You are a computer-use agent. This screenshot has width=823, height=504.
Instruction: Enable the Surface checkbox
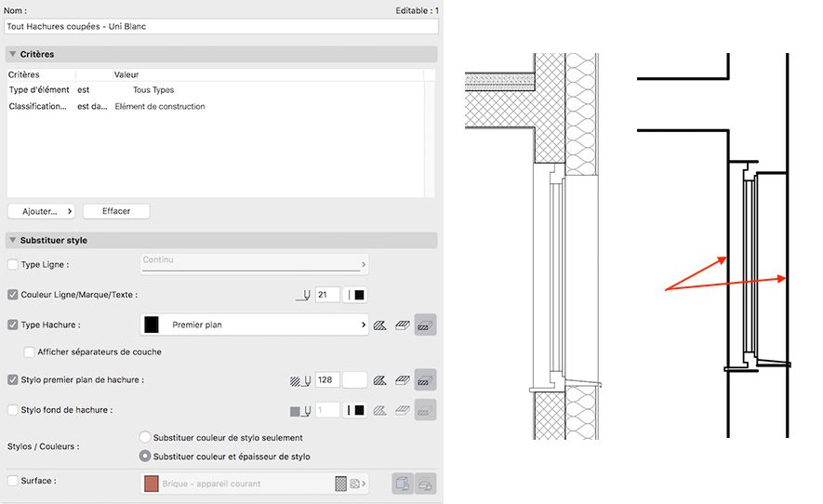pyautogui.click(x=13, y=481)
